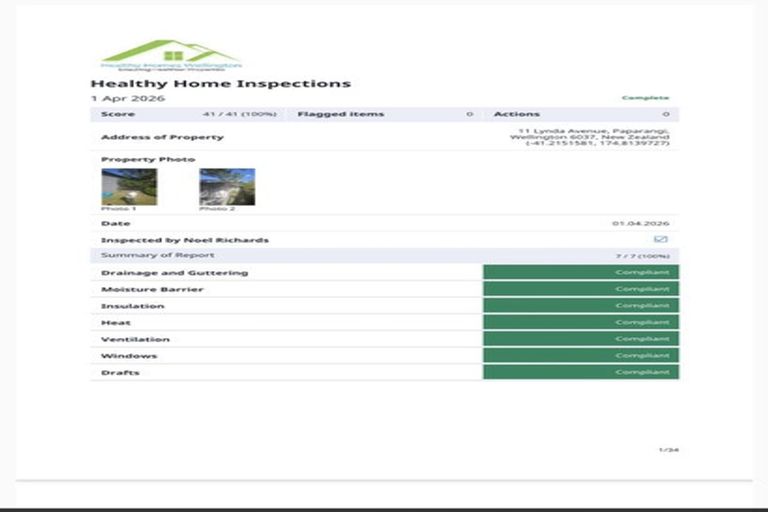
Task: Click the page number at bottom right
Action: (x=668, y=450)
